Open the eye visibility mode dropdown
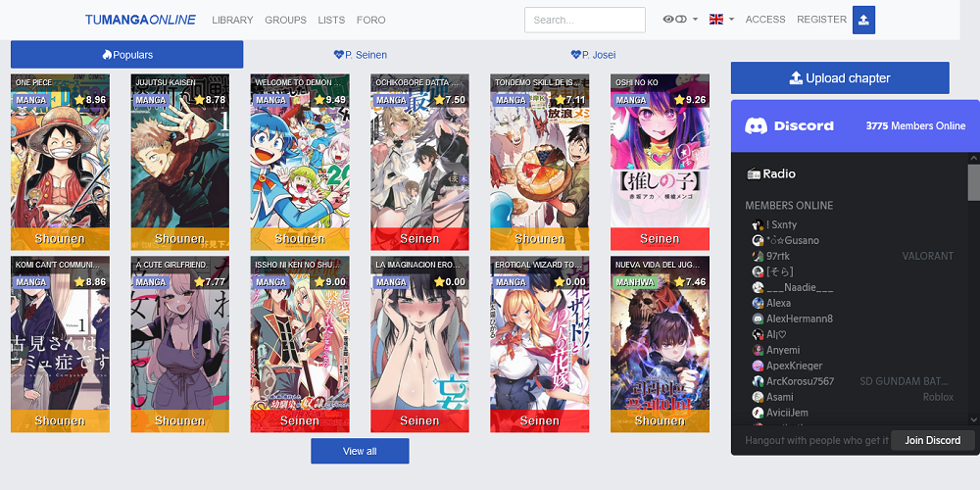The height and width of the screenshot is (490, 980). (x=680, y=20)
